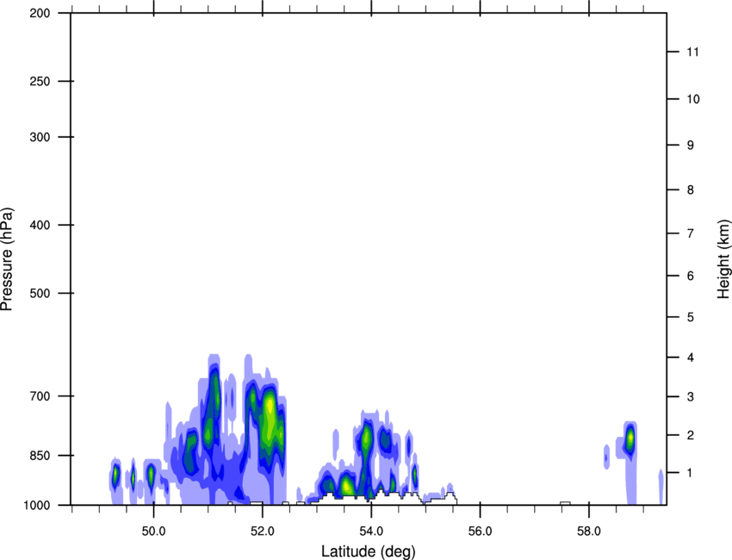This screenshot has height=560, width=732.
Task: Select the 300 pressure tick label
Action: pos(40,137)
